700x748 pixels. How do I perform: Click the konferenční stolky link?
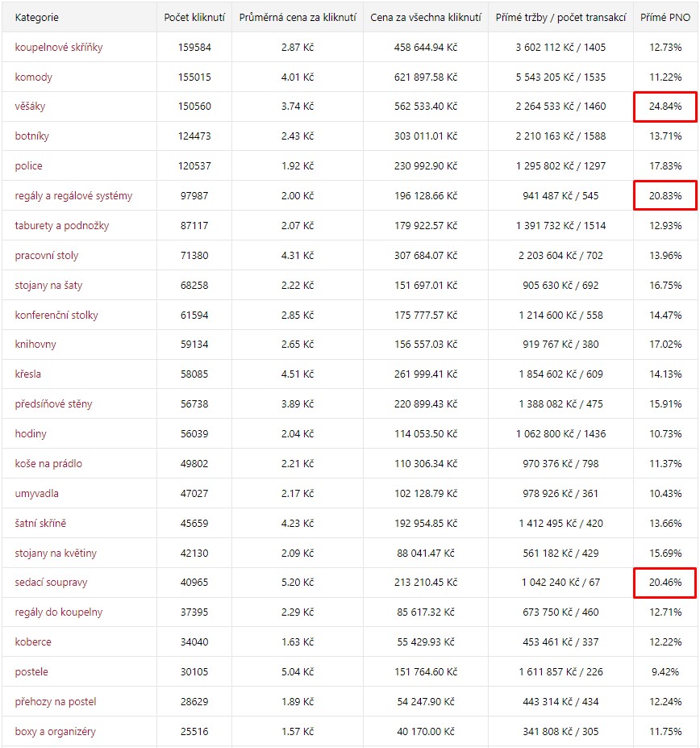pos(56,315)
